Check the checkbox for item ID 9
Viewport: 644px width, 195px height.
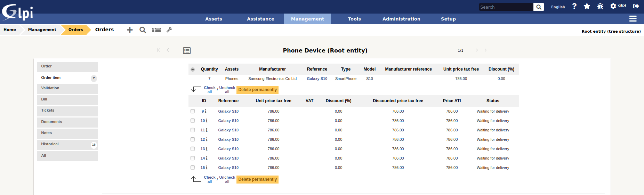(x=193, y=111)
